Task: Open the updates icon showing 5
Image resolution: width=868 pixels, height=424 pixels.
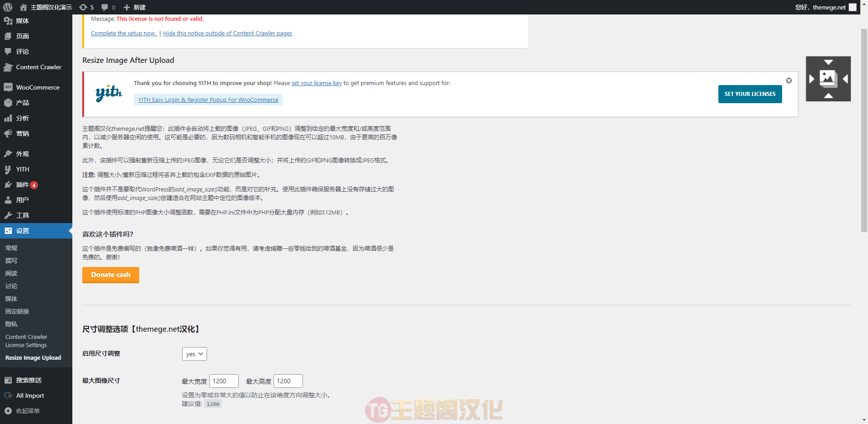Action: pyautogui.click(x=86, y=7)
